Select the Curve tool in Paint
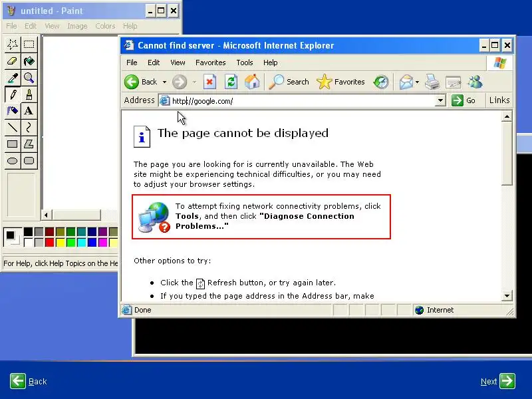Screen dimensions: 532x399 click(x=29, y=127)
